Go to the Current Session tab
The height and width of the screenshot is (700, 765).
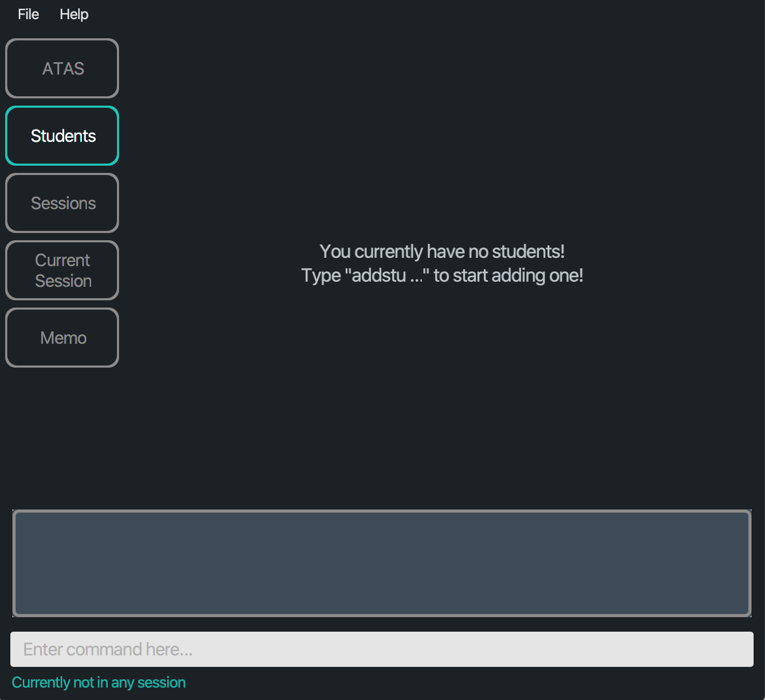pos(62,270)
